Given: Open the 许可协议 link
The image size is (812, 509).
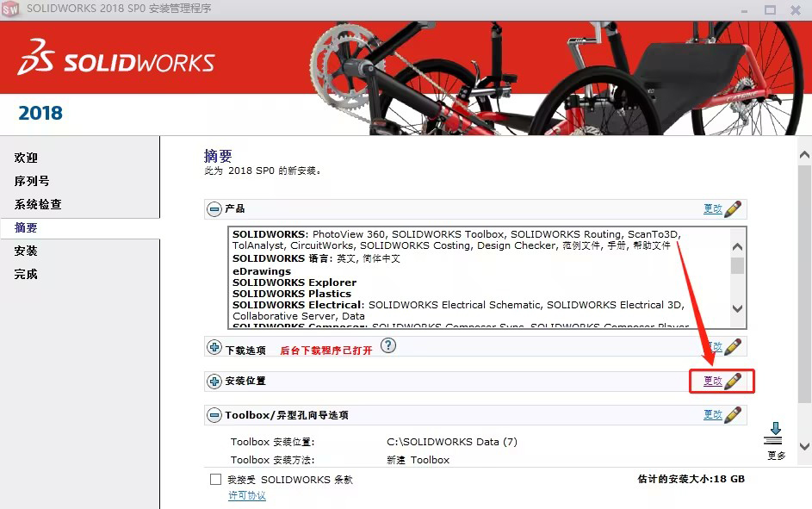Looking at the screenshot, I should click(247, 495).
